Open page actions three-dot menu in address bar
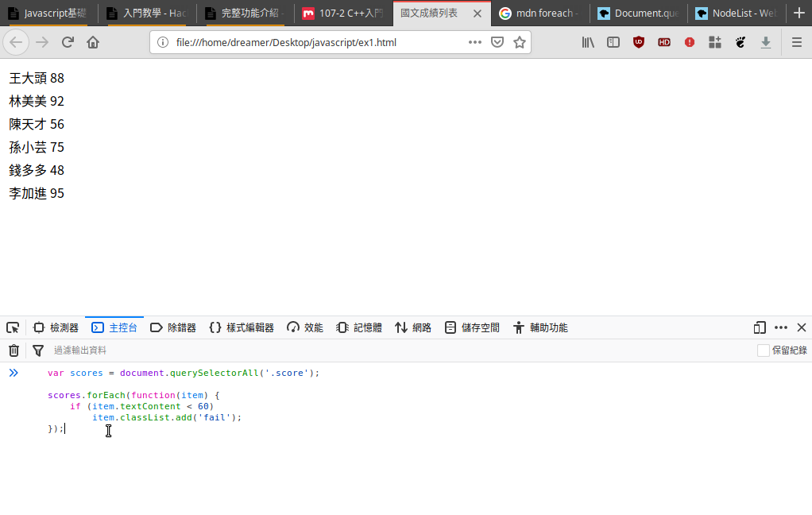 [x=475, y=42]
